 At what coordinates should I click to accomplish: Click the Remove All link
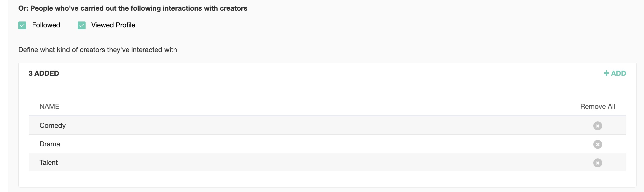tap(597, 106)
